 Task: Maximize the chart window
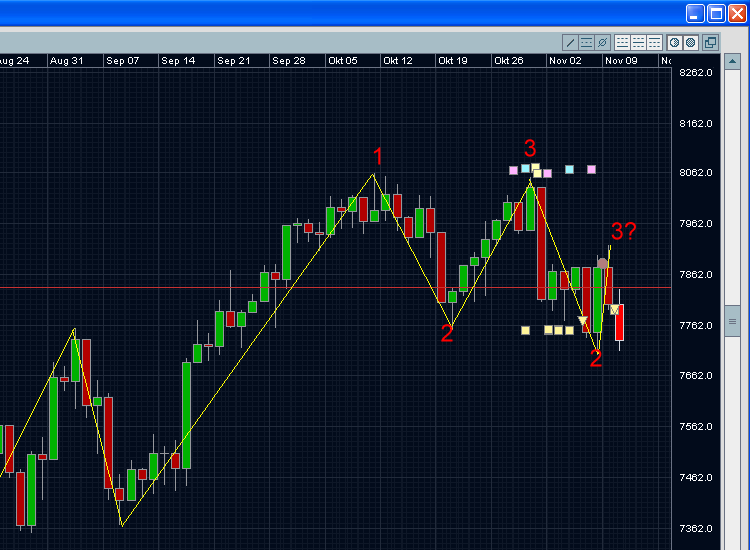pos(717,13)
